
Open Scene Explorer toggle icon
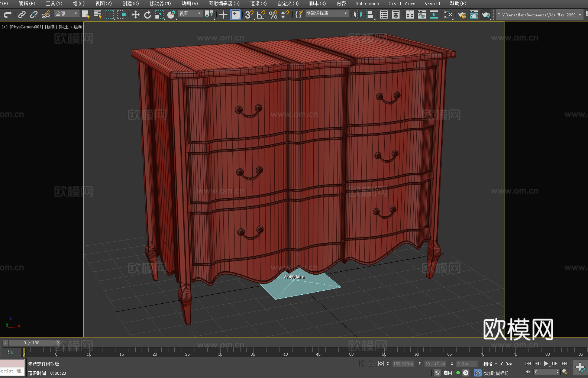click(384, 14)
